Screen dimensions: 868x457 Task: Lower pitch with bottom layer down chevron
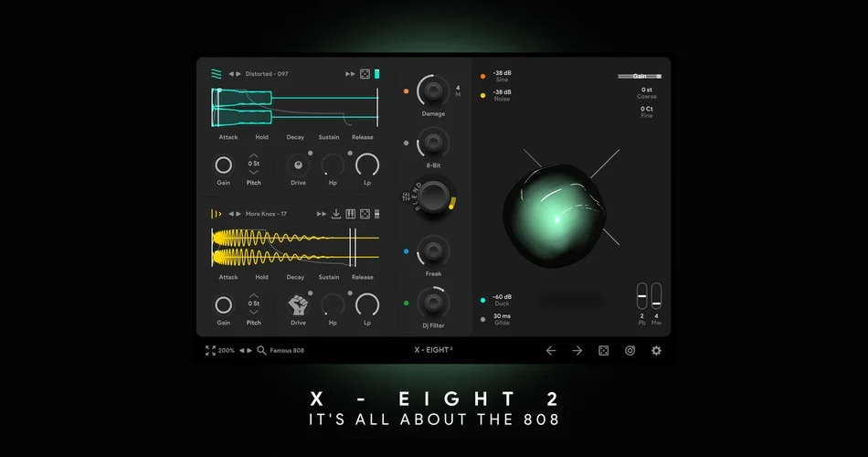point(253,312)
